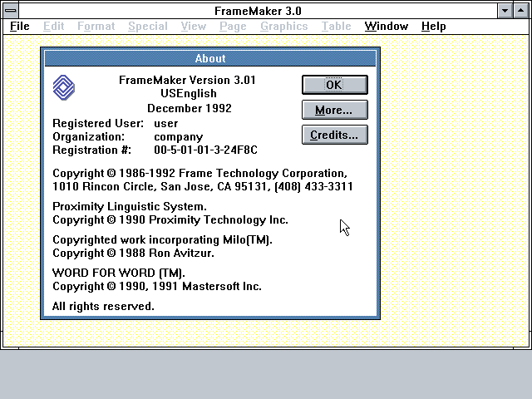Click the grayed-out View menu

pyautogui.click(x=194, y=26)
